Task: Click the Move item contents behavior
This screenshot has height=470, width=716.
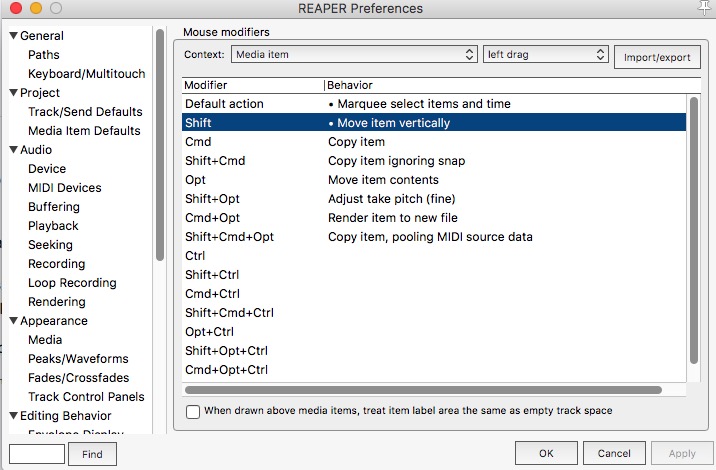Action: click(383, 180)
